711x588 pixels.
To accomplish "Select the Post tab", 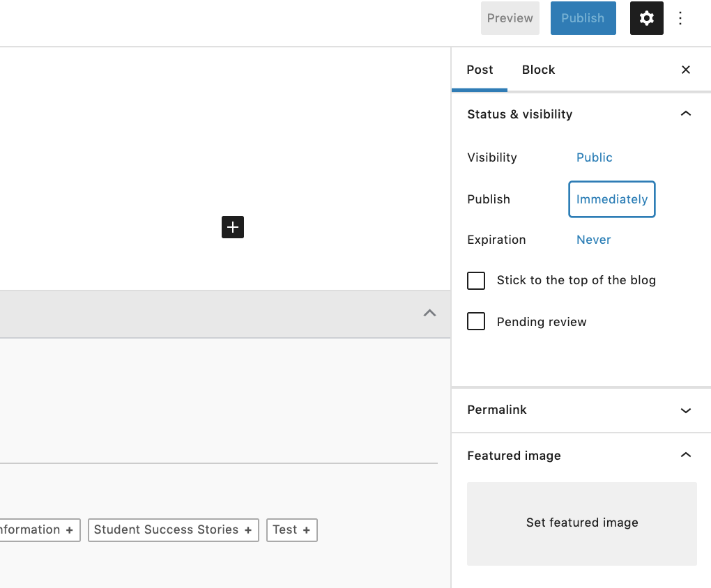I will click(480, 70).
